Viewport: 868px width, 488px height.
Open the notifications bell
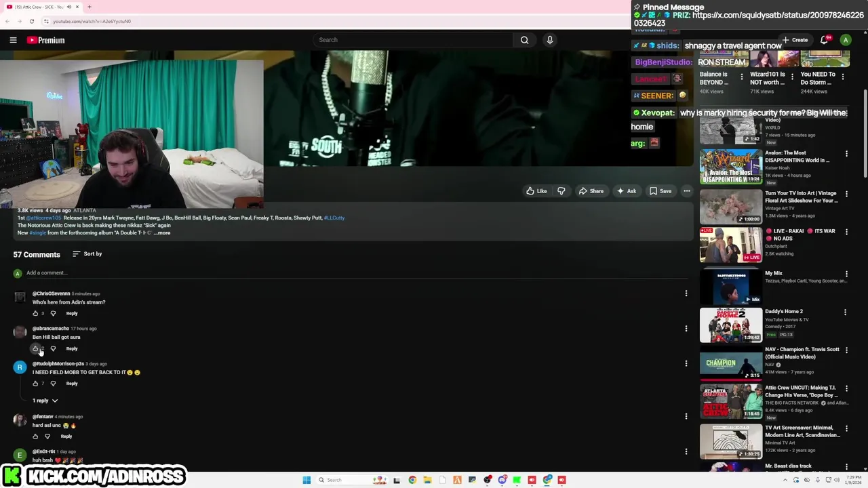[825, 40]
